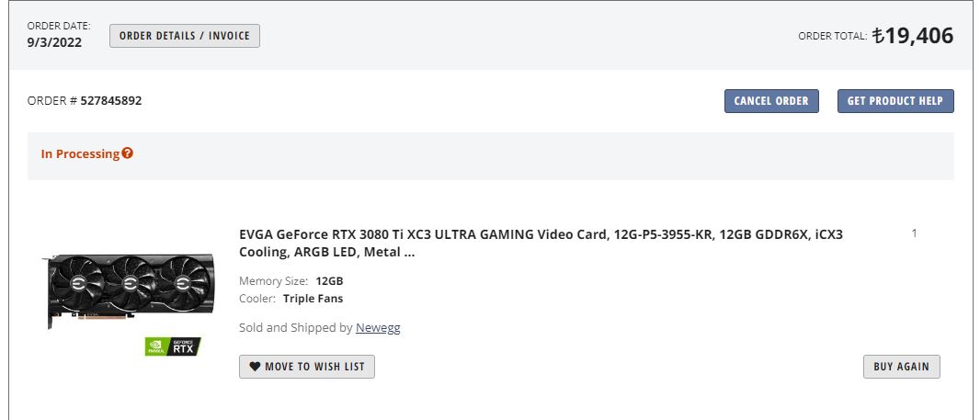Screen dimensions: 980x420
Task: Follow the Newegg seller link
Action: [x=378, y=327]
